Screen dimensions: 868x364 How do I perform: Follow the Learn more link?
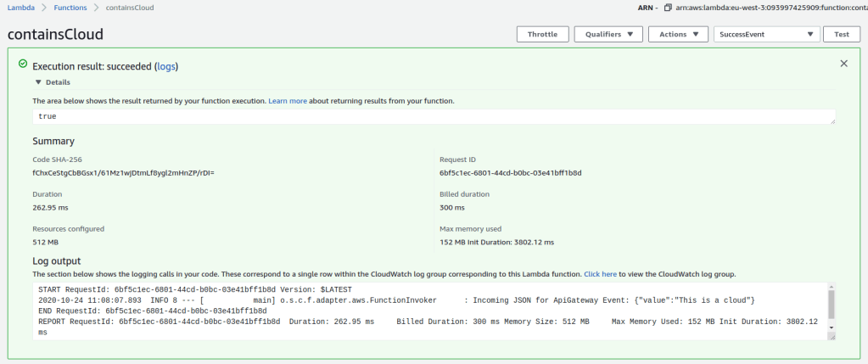pyautogui.click(x=288, y=101)
